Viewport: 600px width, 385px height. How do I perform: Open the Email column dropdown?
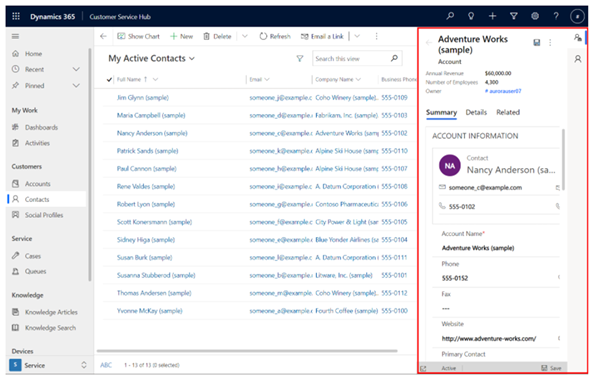point(267,79)
